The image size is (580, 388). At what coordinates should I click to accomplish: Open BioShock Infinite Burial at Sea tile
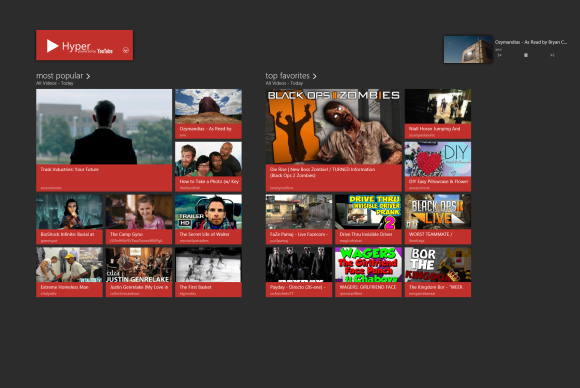click(69, 219)
